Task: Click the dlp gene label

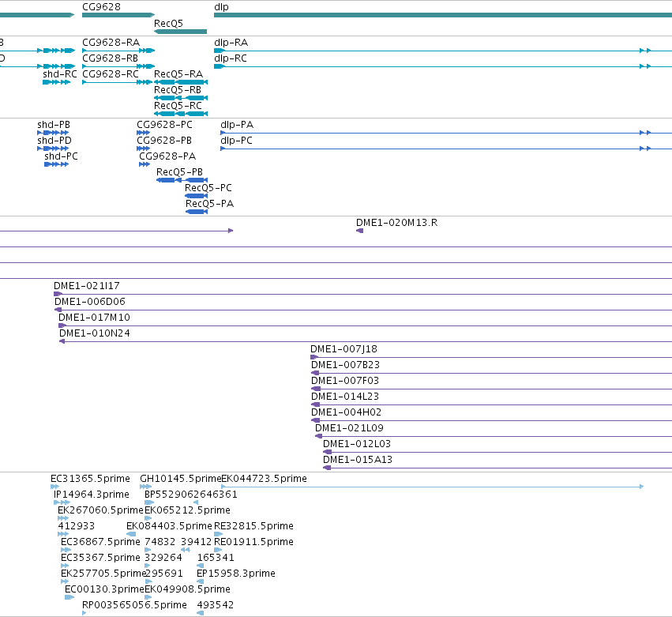Action: pyautogui.click(x=221, y=7)
